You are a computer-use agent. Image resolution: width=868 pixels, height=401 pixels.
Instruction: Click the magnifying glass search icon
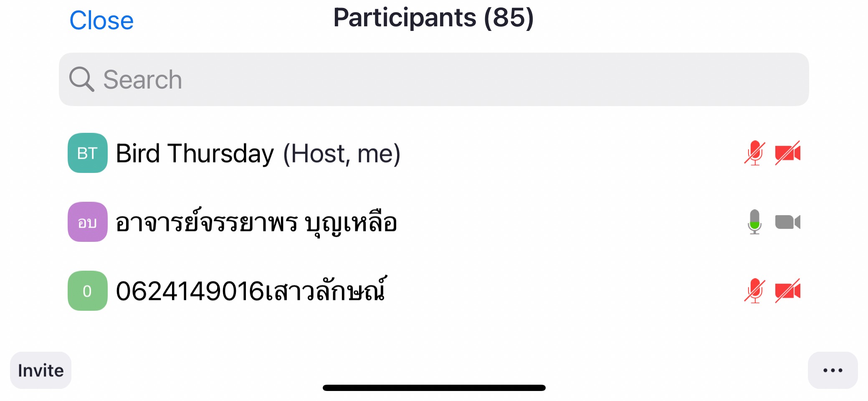pos(81,79)
